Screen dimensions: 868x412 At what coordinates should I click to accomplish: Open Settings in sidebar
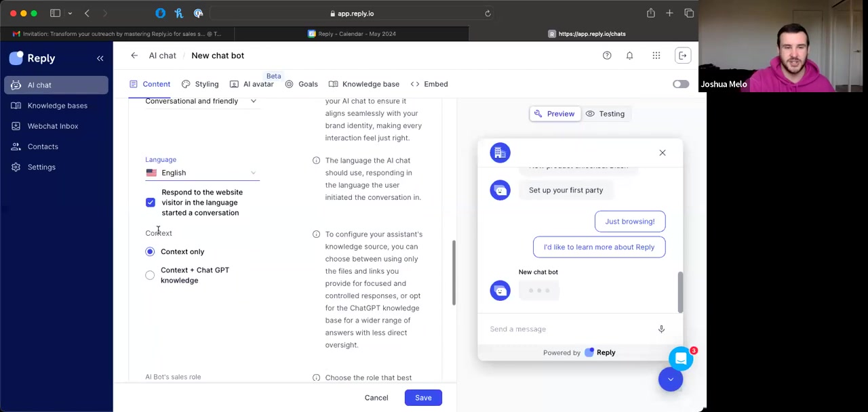(56, 167)
